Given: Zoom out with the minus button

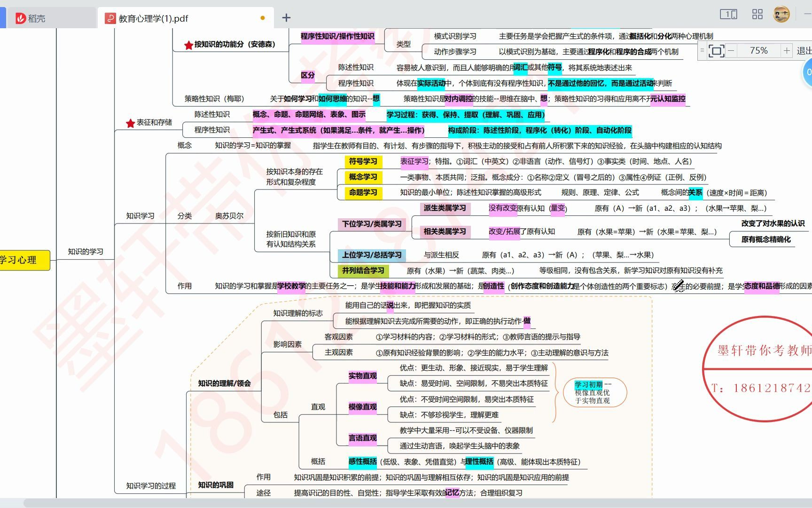Looking at the screenshot, I should coord(731,50).
